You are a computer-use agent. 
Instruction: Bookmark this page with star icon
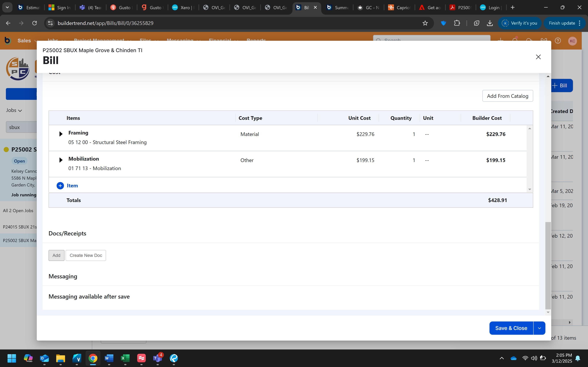coord(425,23)
